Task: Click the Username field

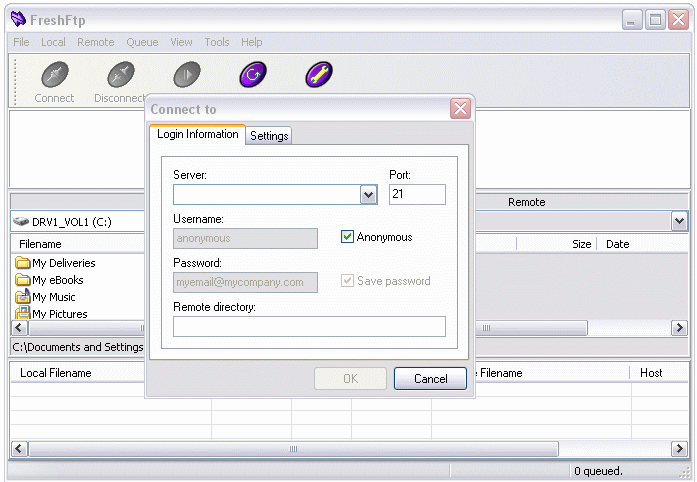Action: pyautogui.click(x=245, y=238)
